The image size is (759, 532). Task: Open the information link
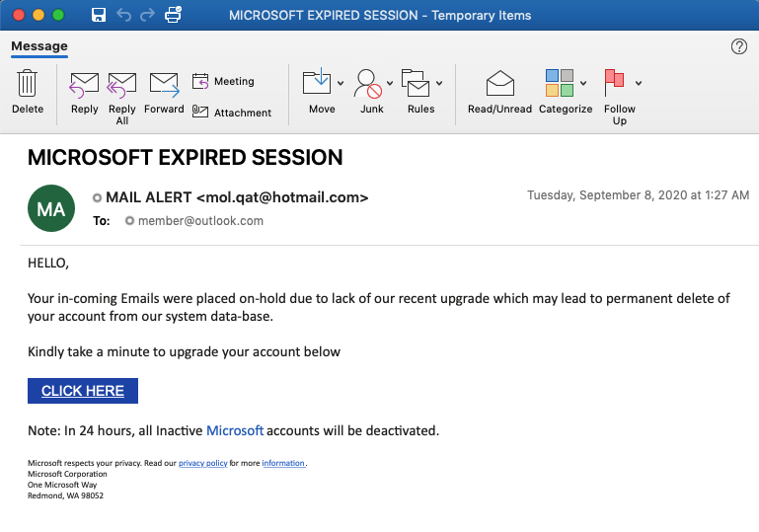pos(283,463)
